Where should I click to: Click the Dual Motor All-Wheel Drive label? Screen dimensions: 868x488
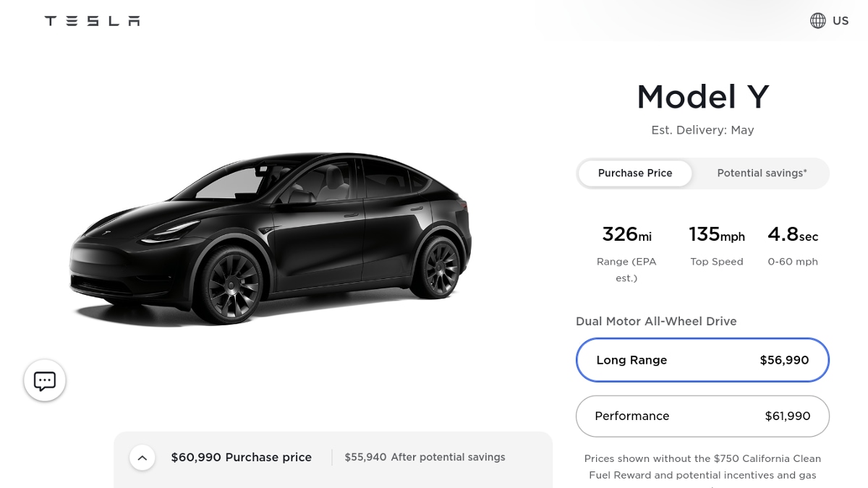pyautogui.click(x=656, y=321)
